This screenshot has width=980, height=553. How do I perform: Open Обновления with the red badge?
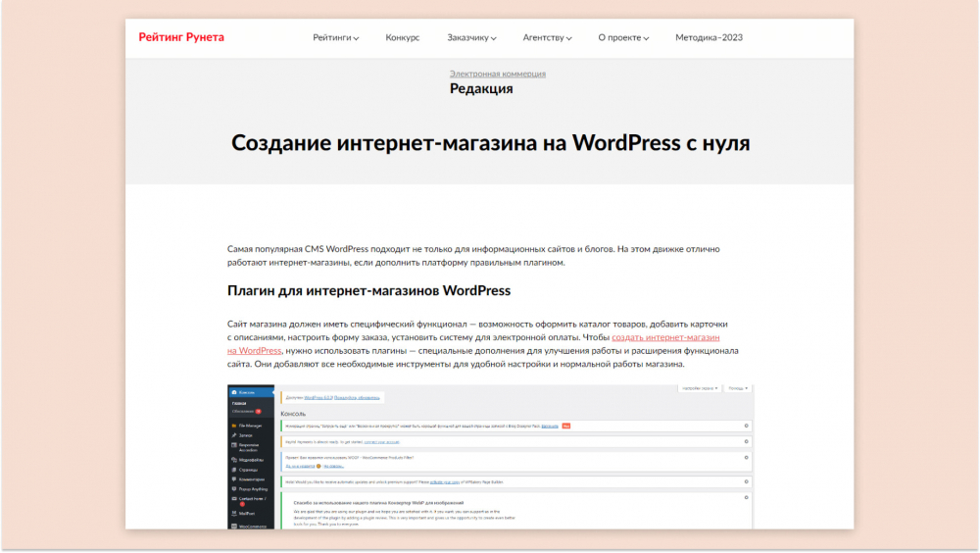click(246, 412)
